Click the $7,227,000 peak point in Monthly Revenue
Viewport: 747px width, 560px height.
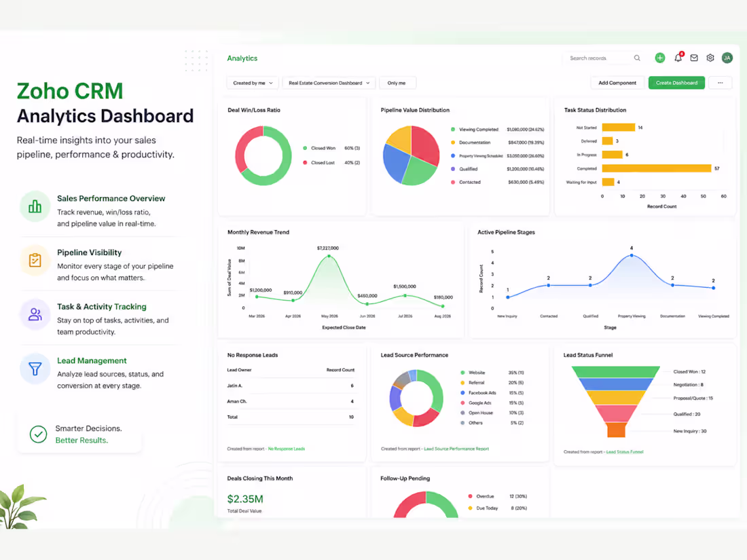tap(329, 256)
